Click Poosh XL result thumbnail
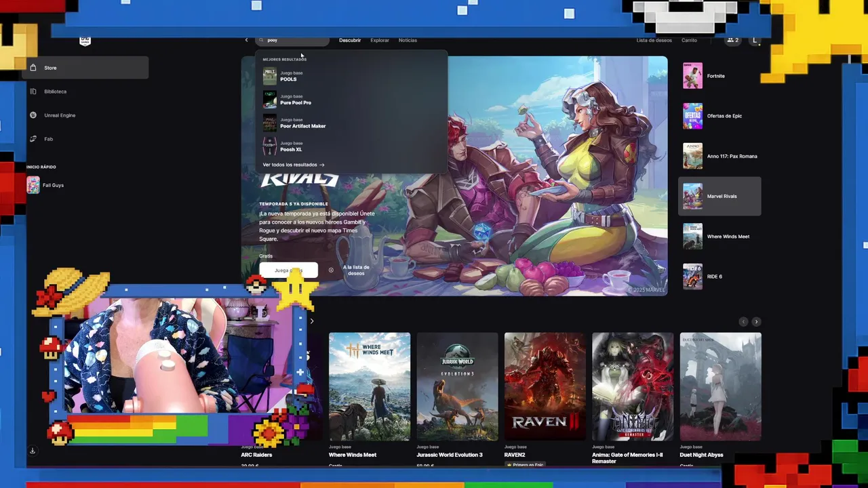868x488 pixels. click(x=270, y=146)
